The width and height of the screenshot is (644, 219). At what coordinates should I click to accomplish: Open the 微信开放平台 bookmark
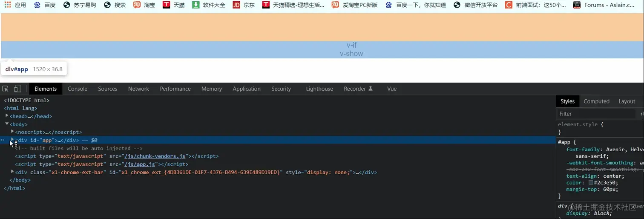pos(476,5)
